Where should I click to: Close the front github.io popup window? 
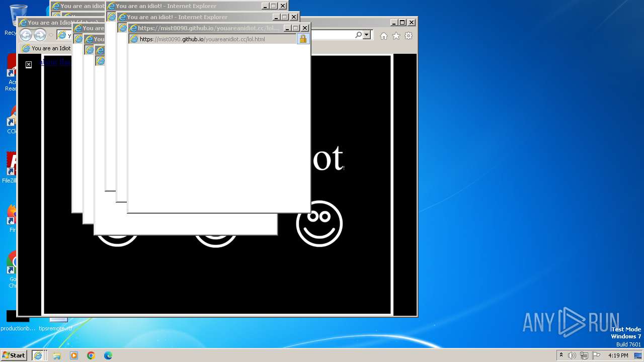point(305,28)
